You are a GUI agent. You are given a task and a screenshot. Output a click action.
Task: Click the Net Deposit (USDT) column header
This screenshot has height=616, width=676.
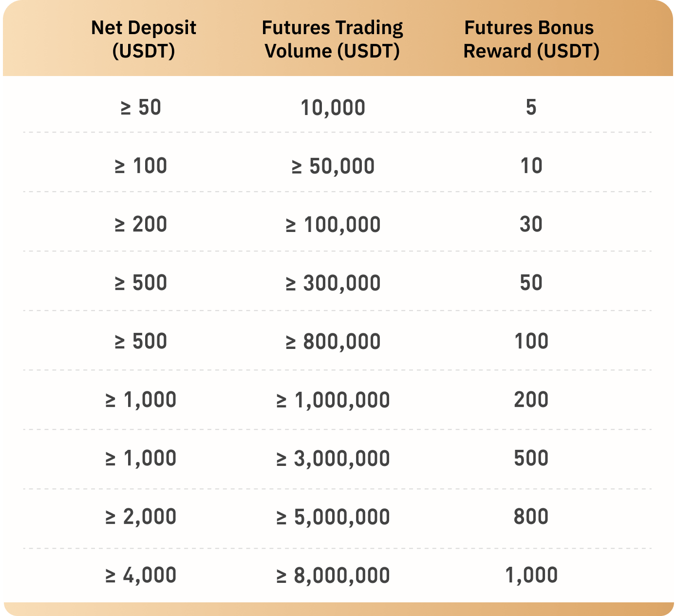(143, 39)
